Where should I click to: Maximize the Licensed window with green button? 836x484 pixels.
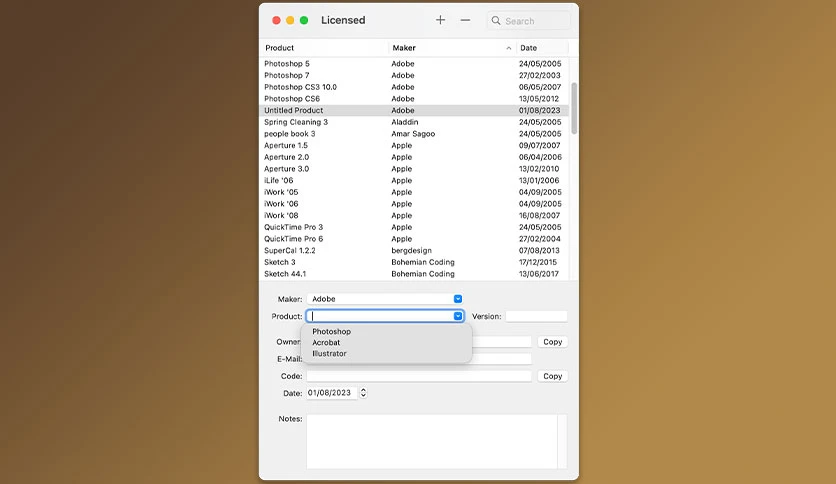304,20
